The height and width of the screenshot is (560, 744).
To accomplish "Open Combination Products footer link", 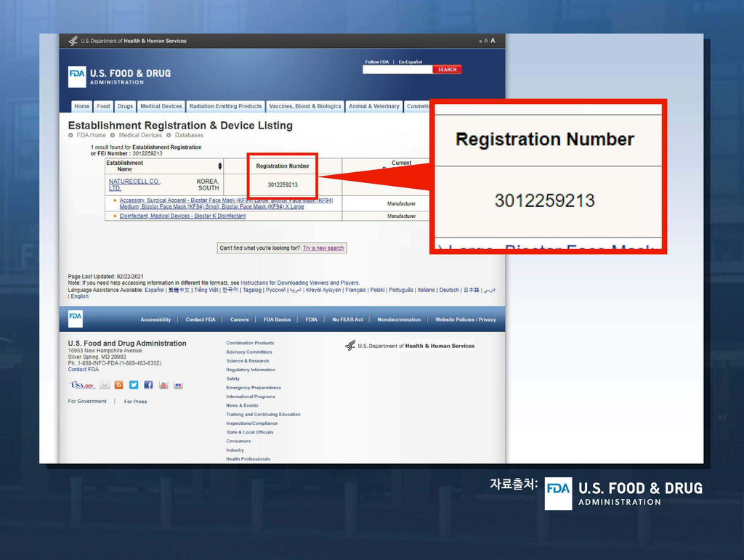I will coord(250,343).
